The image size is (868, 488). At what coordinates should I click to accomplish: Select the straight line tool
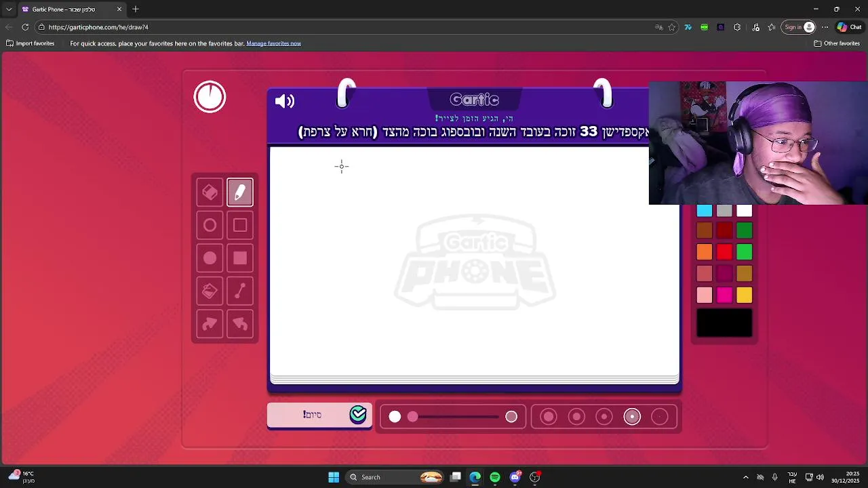point(240,291)
